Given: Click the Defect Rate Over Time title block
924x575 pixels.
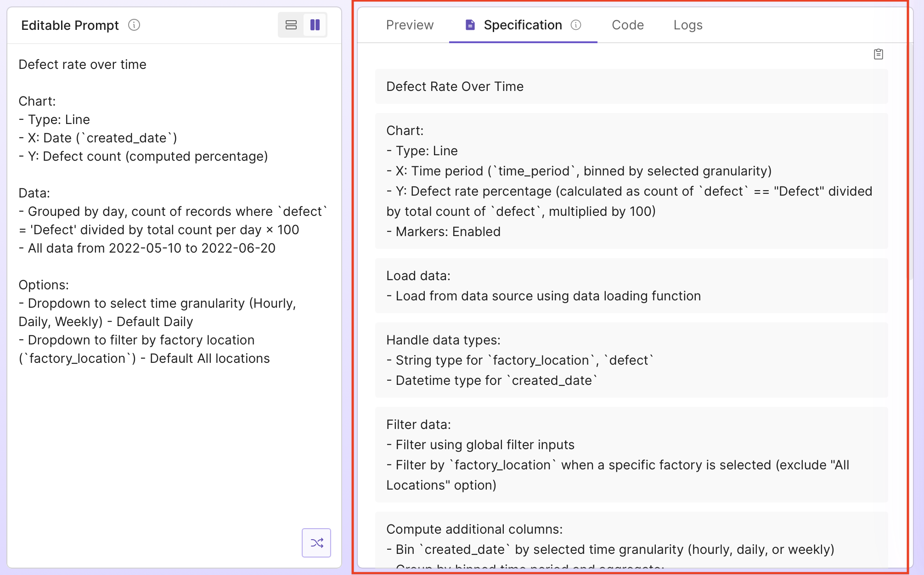Looking at the screenshot, I should (631, 86).
